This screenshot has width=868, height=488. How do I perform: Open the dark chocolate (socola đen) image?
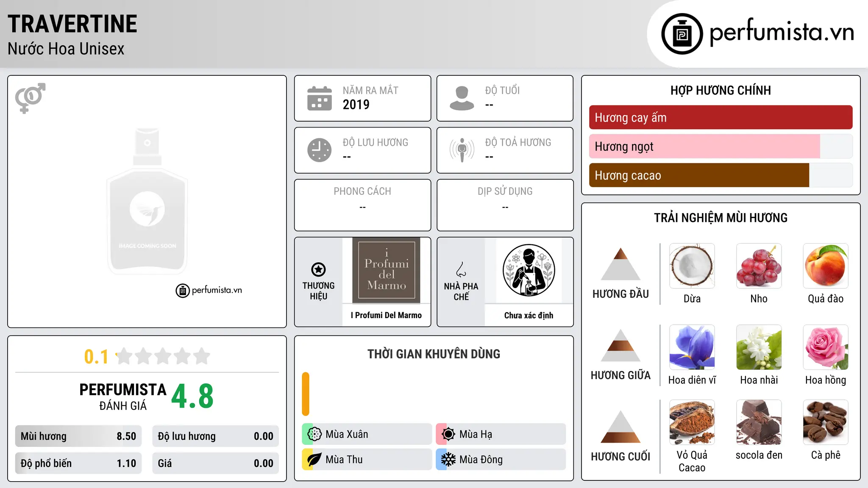pyautogui.click(x=759, y=422)
